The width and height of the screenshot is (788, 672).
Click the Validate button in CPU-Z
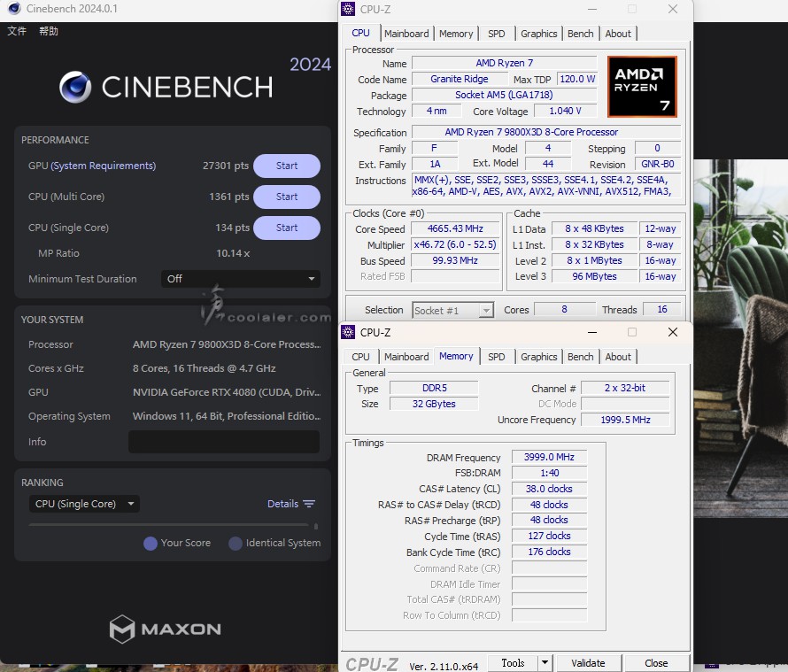pyautogui.click(x=588, y=663)
